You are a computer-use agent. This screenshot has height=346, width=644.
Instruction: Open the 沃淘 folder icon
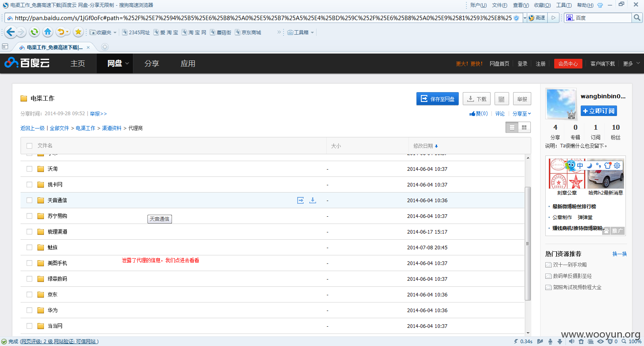pos(41,169)
